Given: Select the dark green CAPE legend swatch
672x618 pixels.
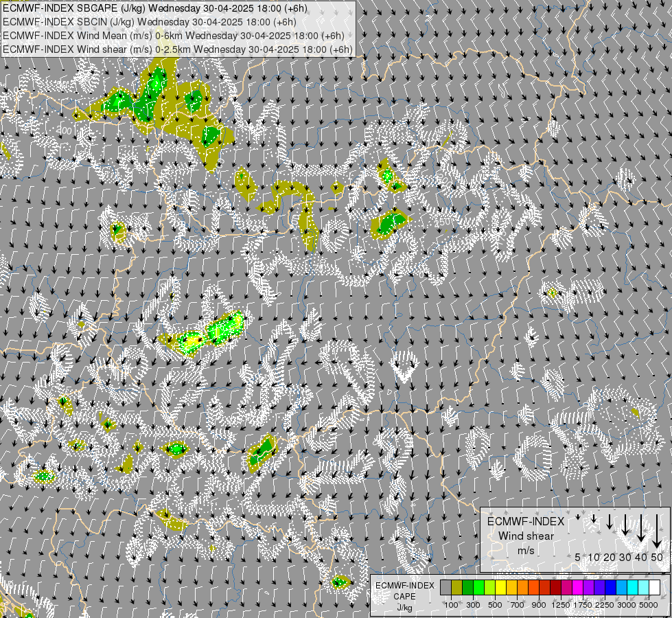Looking at the screenshot, I should pos(468,587).
